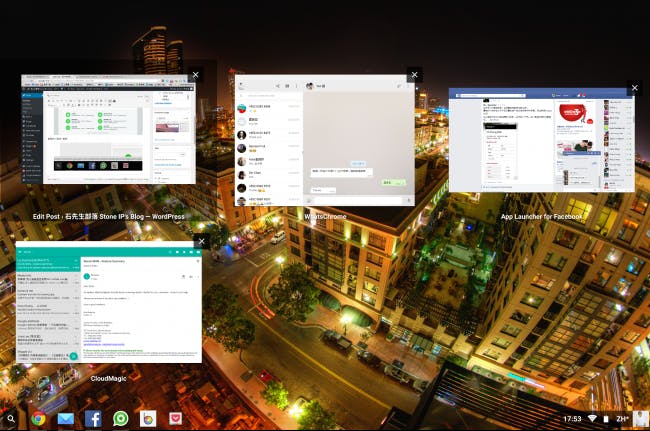Click the Wi-Fi status icon in tray

coord(593,419)
